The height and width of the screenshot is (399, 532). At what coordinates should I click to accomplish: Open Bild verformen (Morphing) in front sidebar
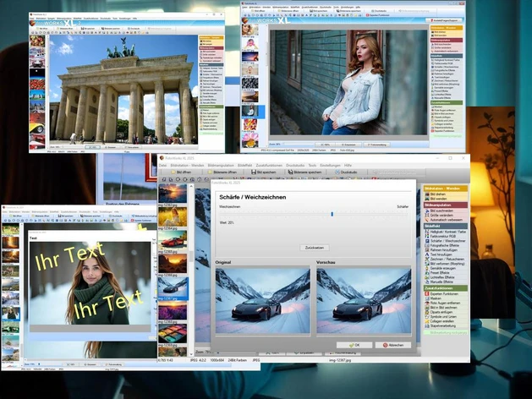446,264
